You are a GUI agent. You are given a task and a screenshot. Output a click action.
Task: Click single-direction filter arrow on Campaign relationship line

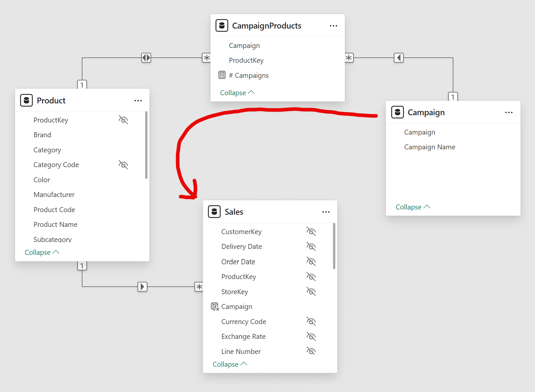398,58
